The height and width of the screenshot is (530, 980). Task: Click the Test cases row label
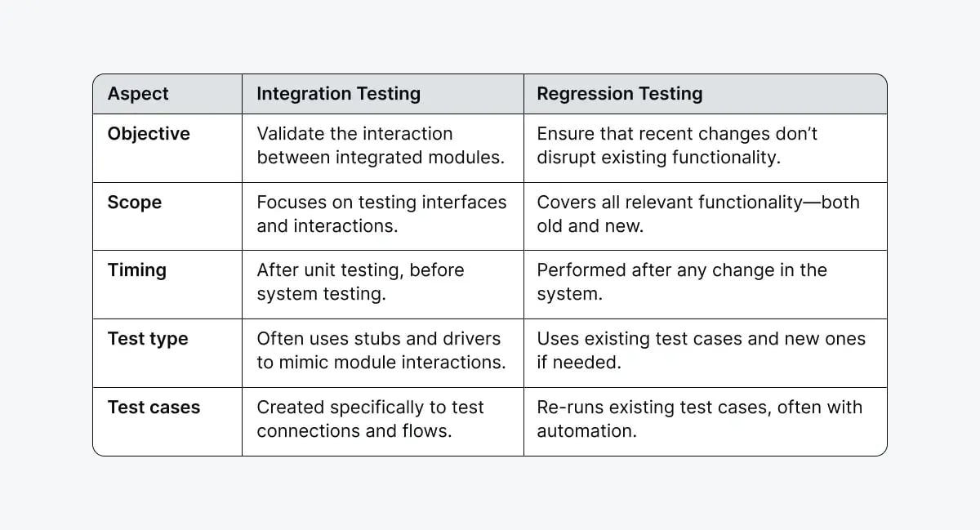pyautogui.click(x=154, y=408)
